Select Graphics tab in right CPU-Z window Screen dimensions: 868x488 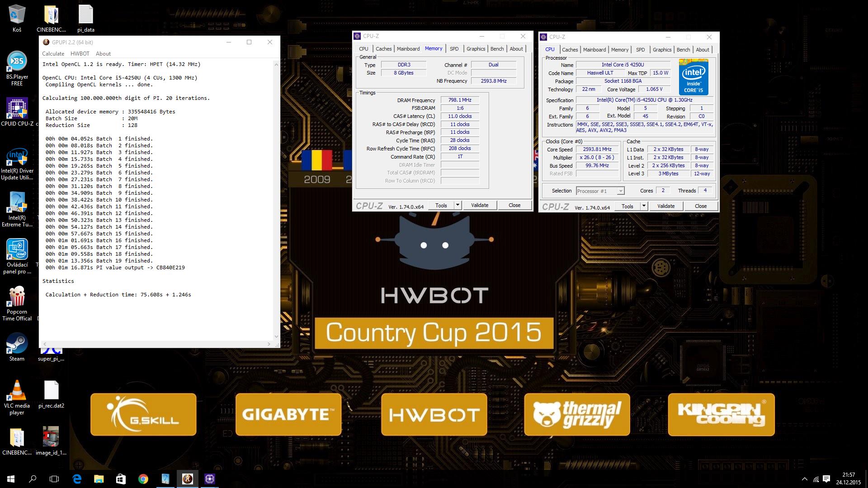pyautogui.click(x=662, y=50)
